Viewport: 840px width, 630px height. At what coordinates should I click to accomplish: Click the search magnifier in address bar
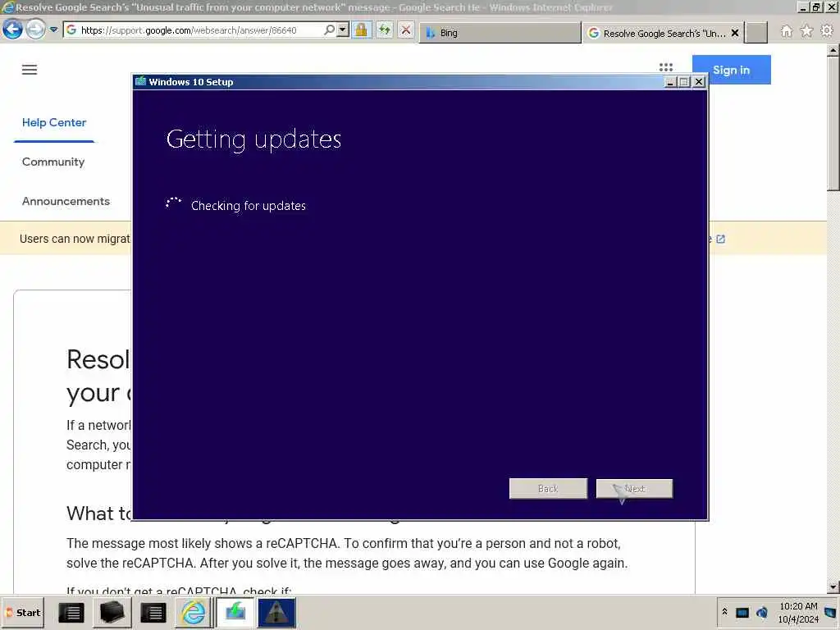(x=330, y=30)
